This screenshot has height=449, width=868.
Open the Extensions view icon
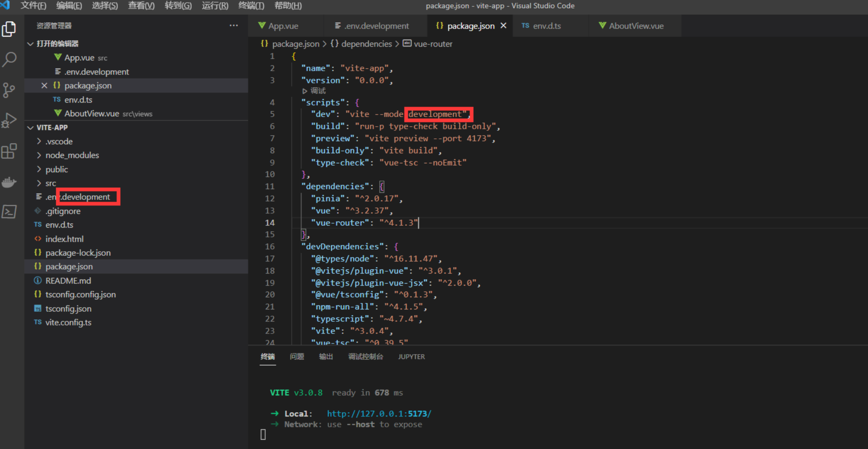pos(9,151)
